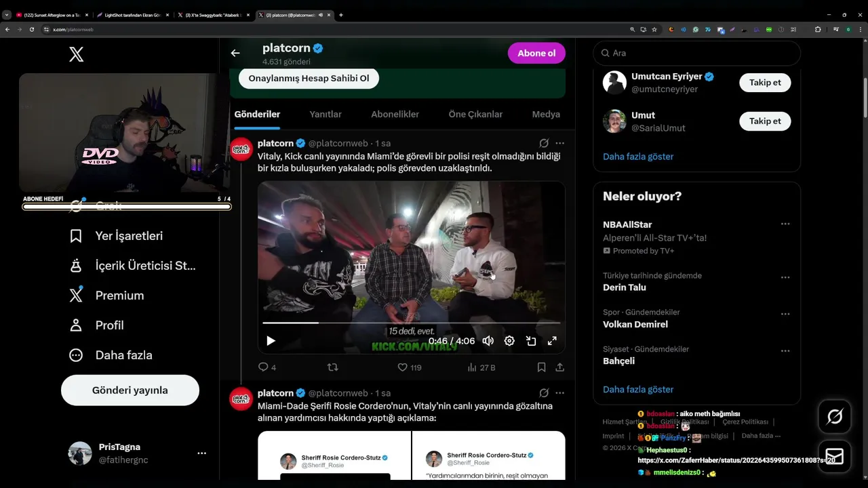Open more options for Derin Talu trend

(x=785, y=277)
